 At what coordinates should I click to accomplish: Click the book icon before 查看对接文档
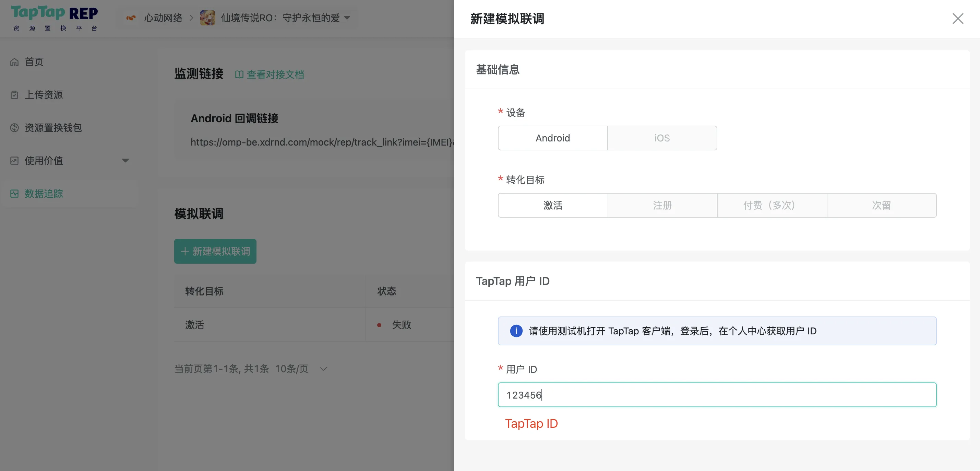click(x=239, y=74)
